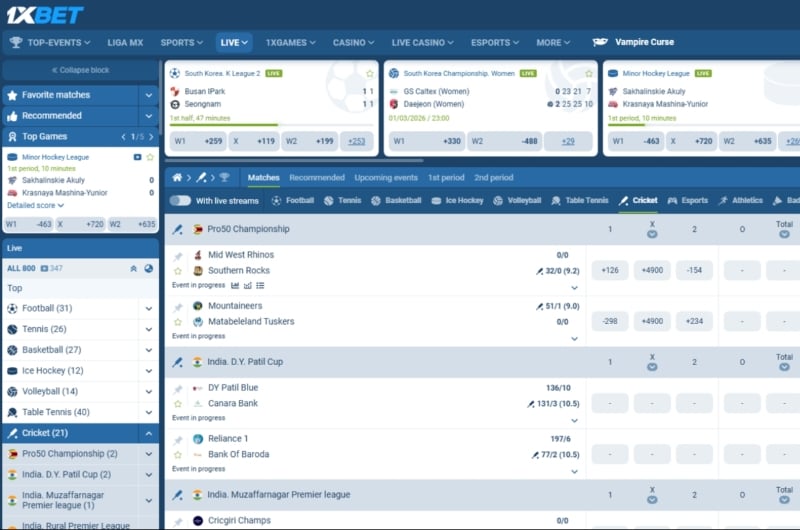Viewport: 800px width, 530px height.
Task: Open +253 more markets for Busan IPark match
Action: [357, 141]
